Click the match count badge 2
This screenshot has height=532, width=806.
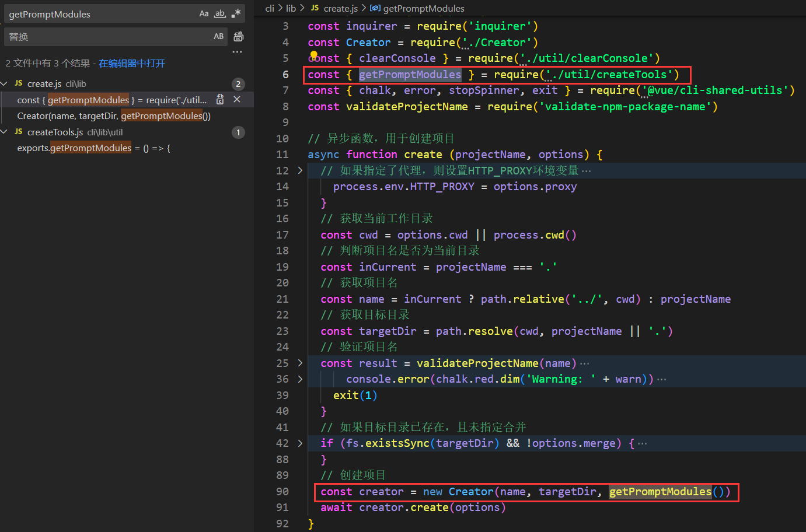point(238,84)
